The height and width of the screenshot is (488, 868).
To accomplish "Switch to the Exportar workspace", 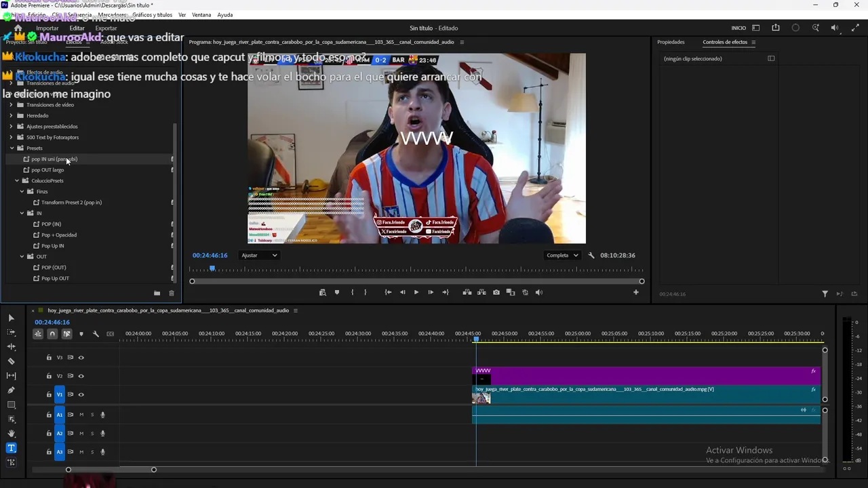I will tap(106, 28).
